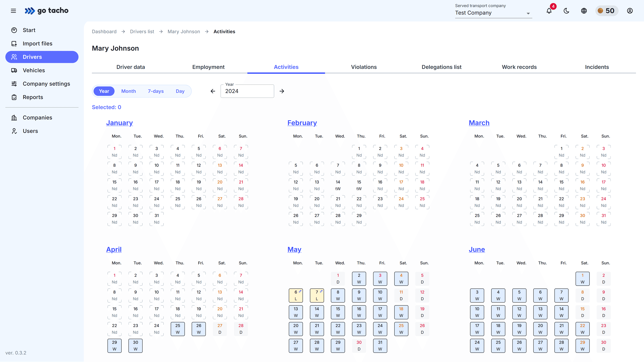Open the user account profile icon

click(x=630, y=11)
